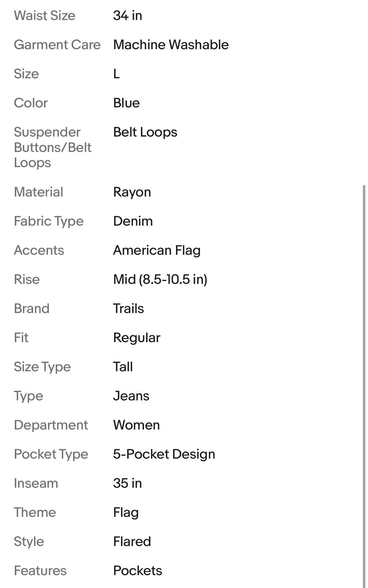Select the 'Machine Washable' garment care value
This screenshot has width=368, height=588.
(171, 45)
